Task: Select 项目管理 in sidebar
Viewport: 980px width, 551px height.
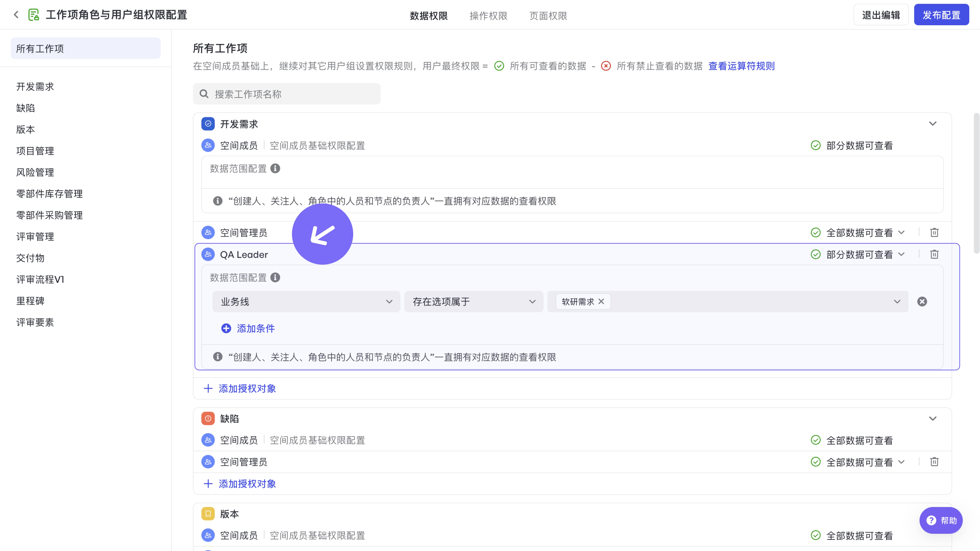Action: (x=35, y=151)
